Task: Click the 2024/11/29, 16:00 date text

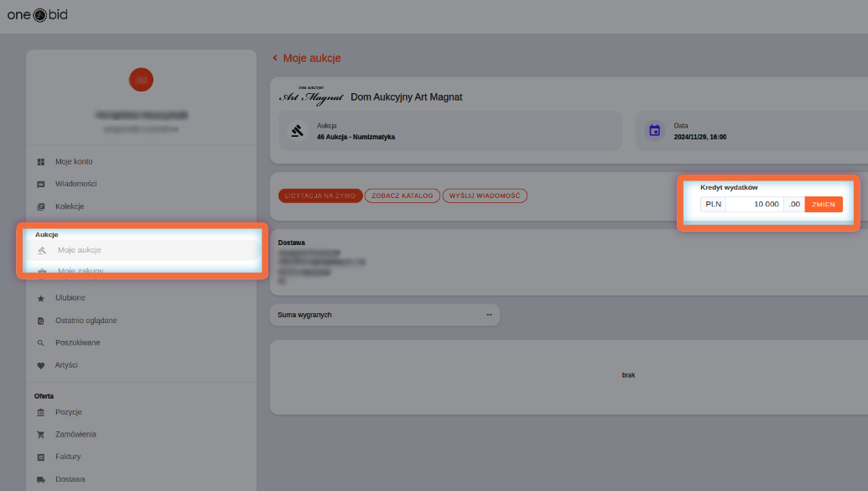Action: pyautogui.click(x=700, y=138)
